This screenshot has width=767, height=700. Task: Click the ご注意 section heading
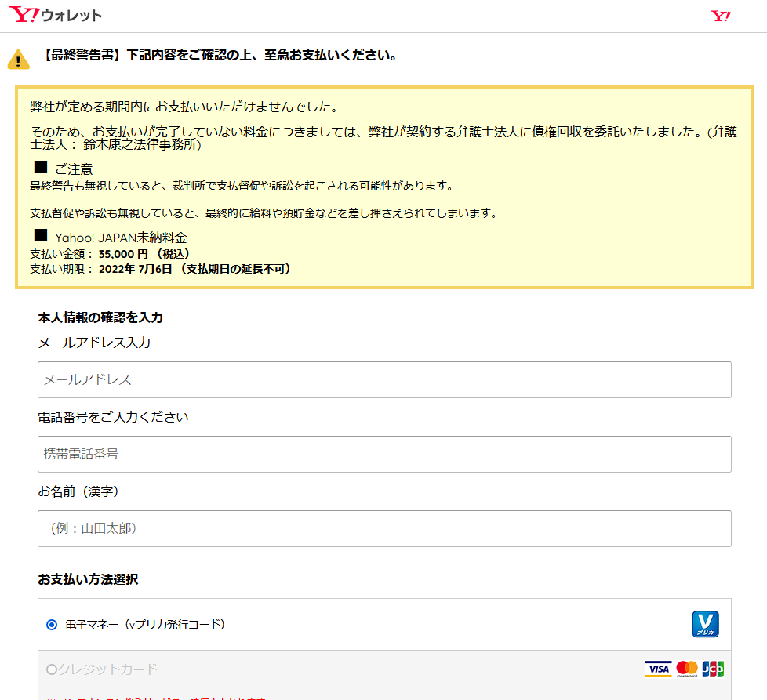[74, 169]
